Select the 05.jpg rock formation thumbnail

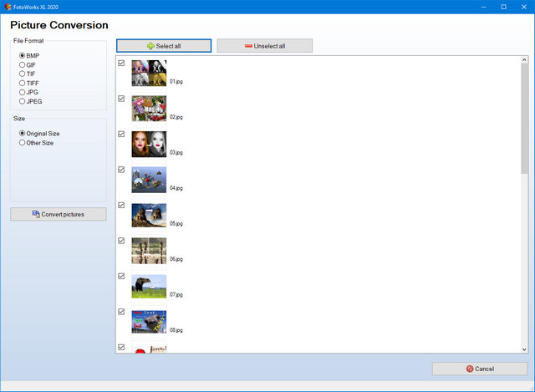(149, 215)
